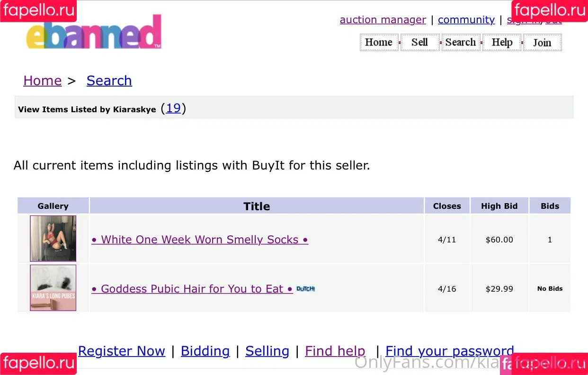Click the Help navigation button

pyautogui.click(x=502, y=42)
